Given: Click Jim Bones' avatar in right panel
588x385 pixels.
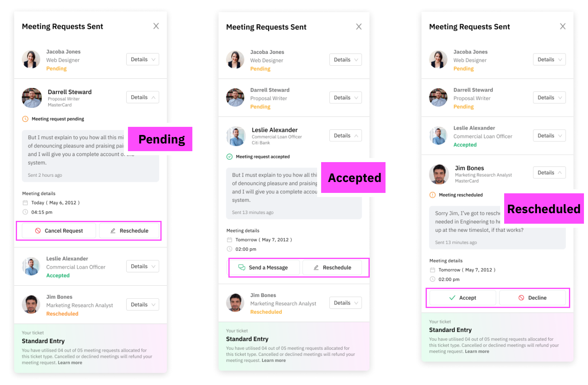Looking at the screenshot, I should pyautogui.click(x=439, y=174).
